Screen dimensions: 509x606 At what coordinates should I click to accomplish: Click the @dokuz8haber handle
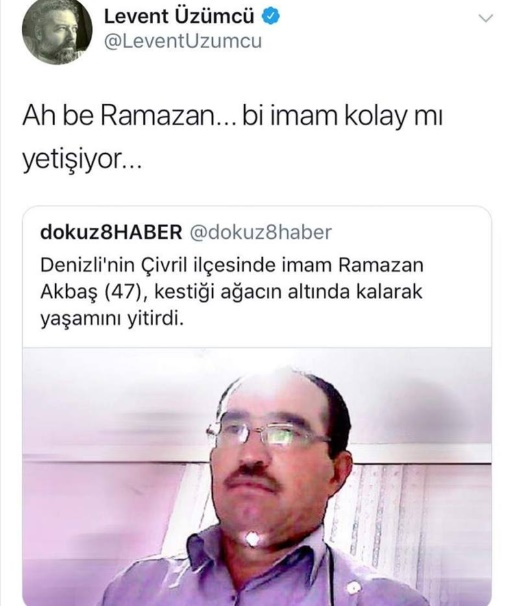tap(260, 232)
